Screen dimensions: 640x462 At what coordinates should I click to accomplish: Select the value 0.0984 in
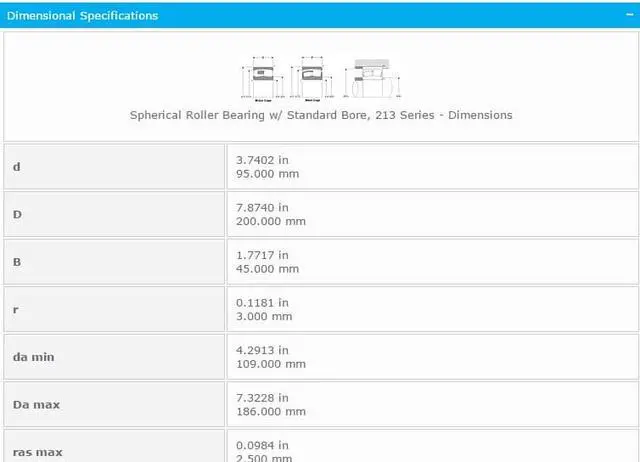point(262,446)
